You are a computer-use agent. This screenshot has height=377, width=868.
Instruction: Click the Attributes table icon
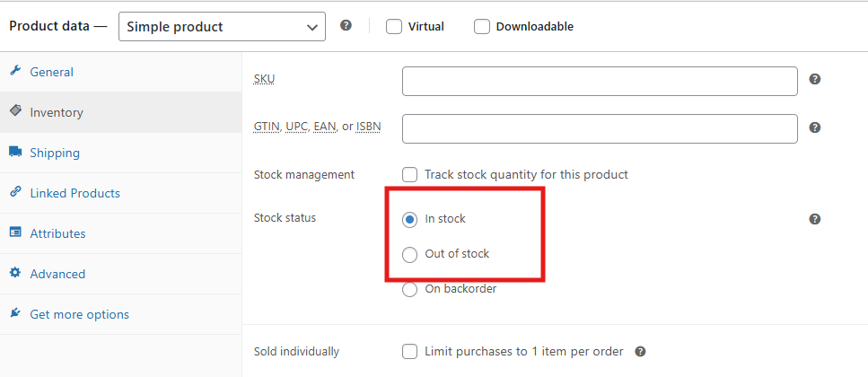click(15, 232)
